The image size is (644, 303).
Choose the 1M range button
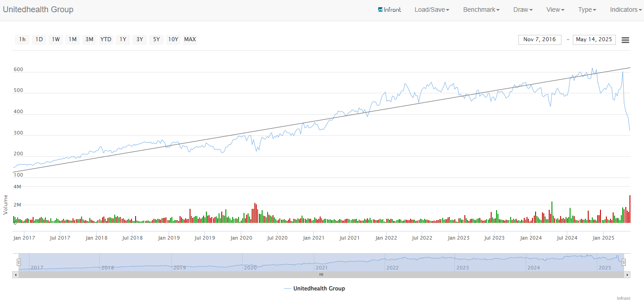tap(73, 39)
